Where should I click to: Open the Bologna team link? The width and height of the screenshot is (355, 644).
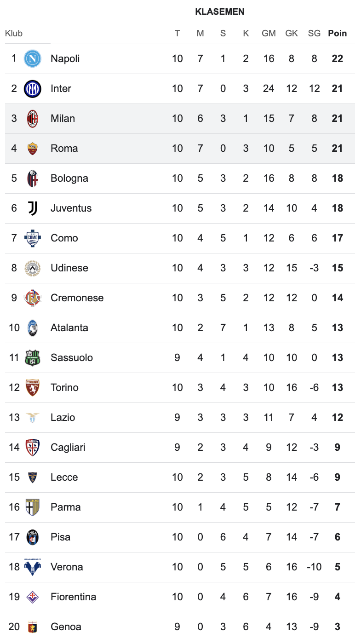(x=69, y=178)
